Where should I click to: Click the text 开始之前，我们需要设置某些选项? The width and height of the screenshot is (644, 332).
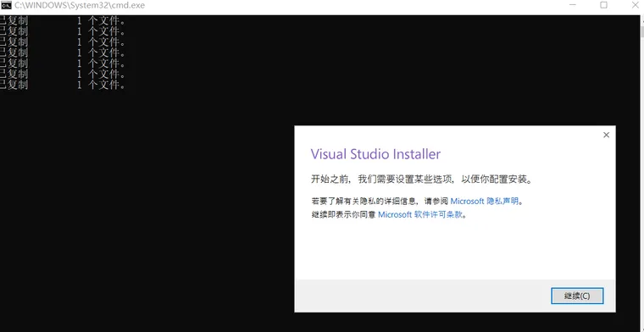coord(382,180)
